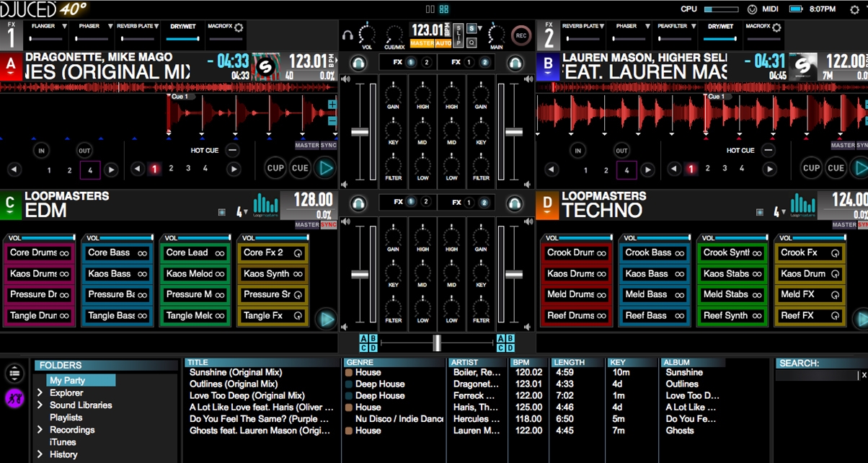Toggle SYNC on deck A
Image resolution: width=868 pixels, height=463 pixels.
point(329,145)
